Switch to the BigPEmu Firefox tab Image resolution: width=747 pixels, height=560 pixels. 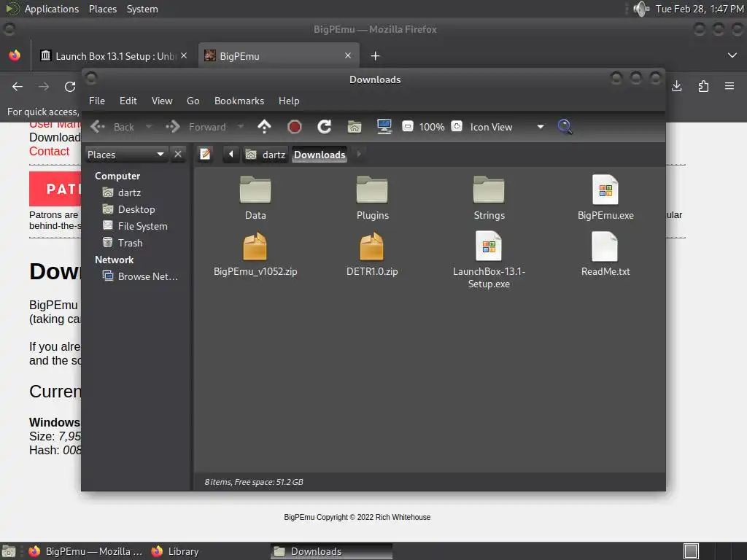tap(279, 56)
